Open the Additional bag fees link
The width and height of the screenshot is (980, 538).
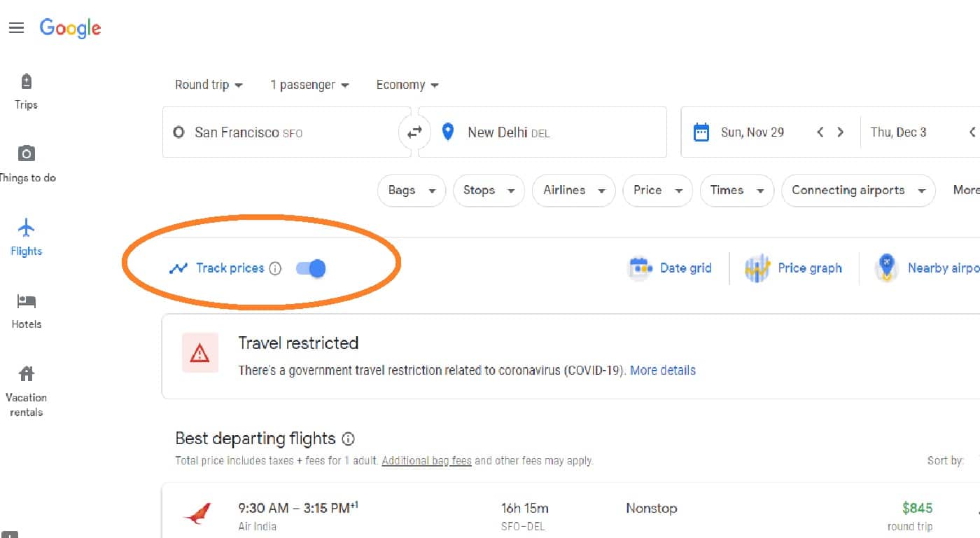pos(427,461)
